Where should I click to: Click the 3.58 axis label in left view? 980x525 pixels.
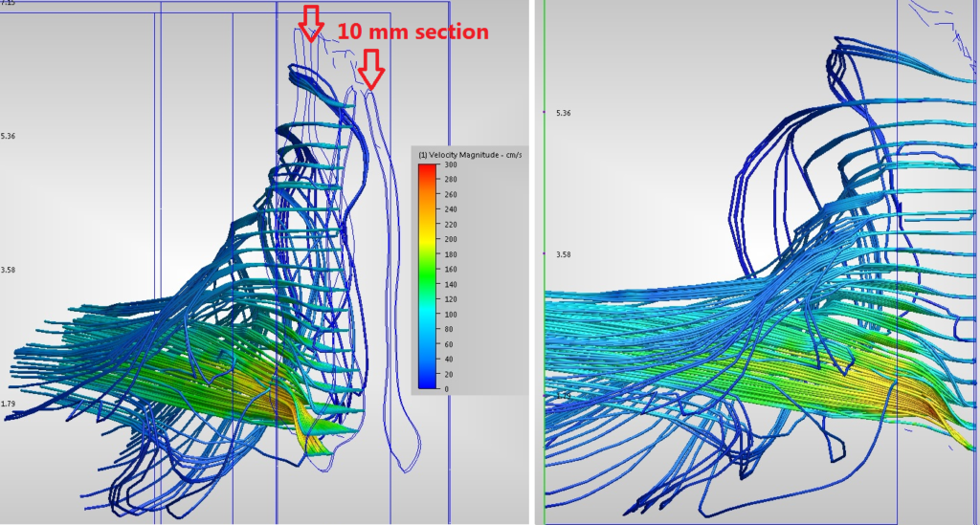(9, 270)
